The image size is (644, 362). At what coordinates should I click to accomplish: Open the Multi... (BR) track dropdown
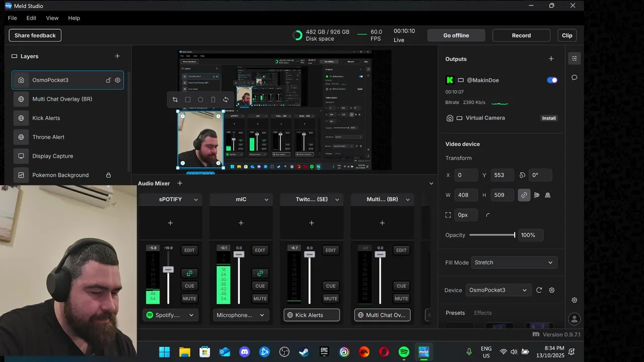[408, 200]
